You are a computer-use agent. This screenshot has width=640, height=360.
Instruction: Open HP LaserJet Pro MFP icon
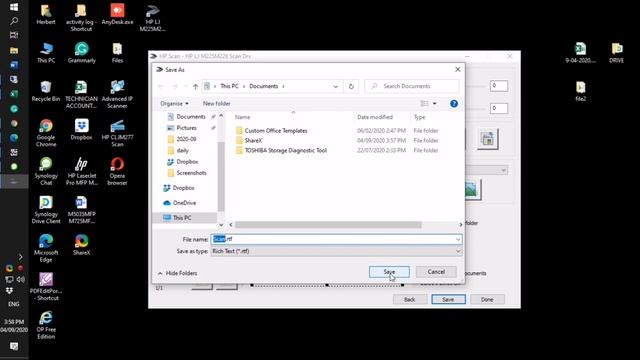click(x=81, y=171)
